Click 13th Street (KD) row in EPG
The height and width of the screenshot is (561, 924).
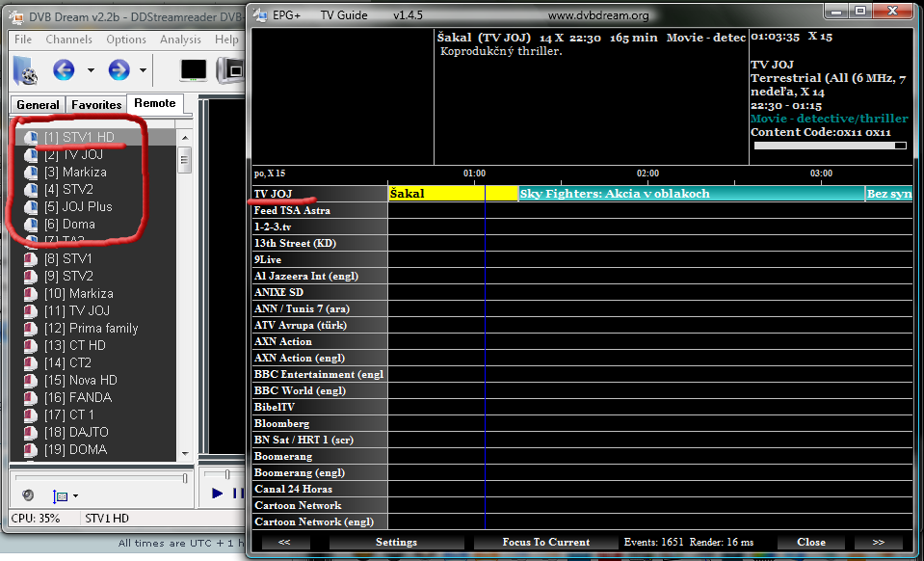(x=319, y=243)
